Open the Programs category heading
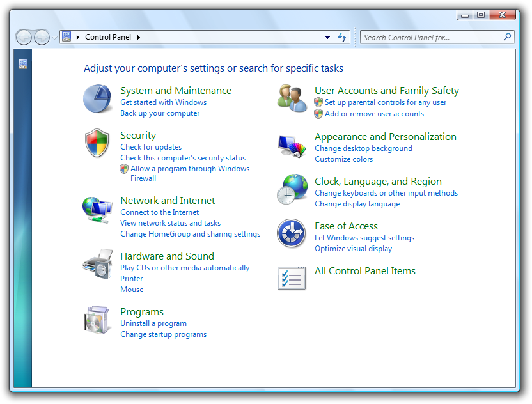 click(x=142, y=312)
